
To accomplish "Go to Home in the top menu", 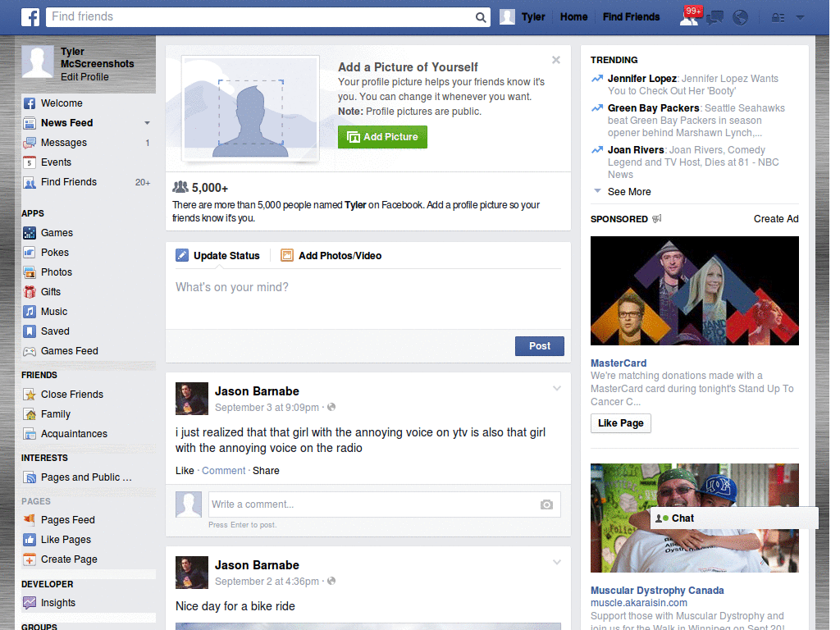I will point(573,16).
